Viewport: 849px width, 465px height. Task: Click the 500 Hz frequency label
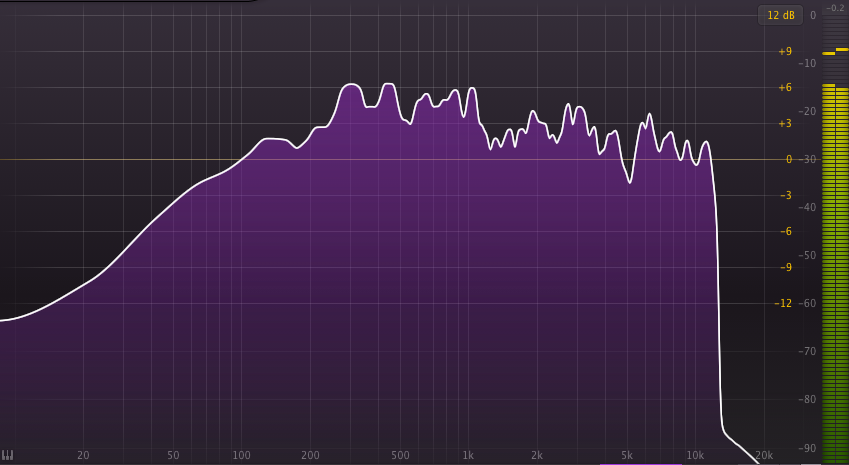click(400, 455)
